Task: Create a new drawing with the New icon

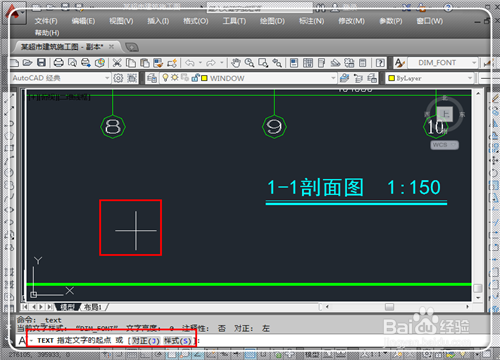Action: coord(15,63)
